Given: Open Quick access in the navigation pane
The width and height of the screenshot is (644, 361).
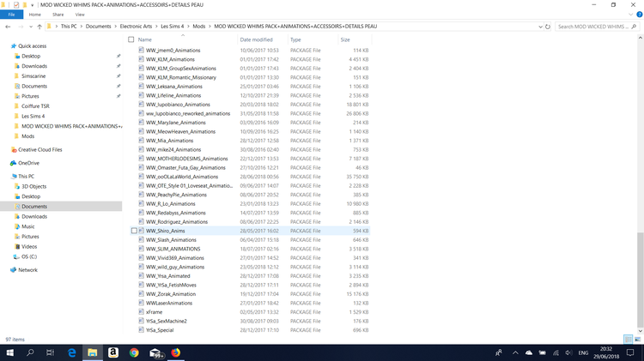Looking at the screenshot, I should pos(32,46).
